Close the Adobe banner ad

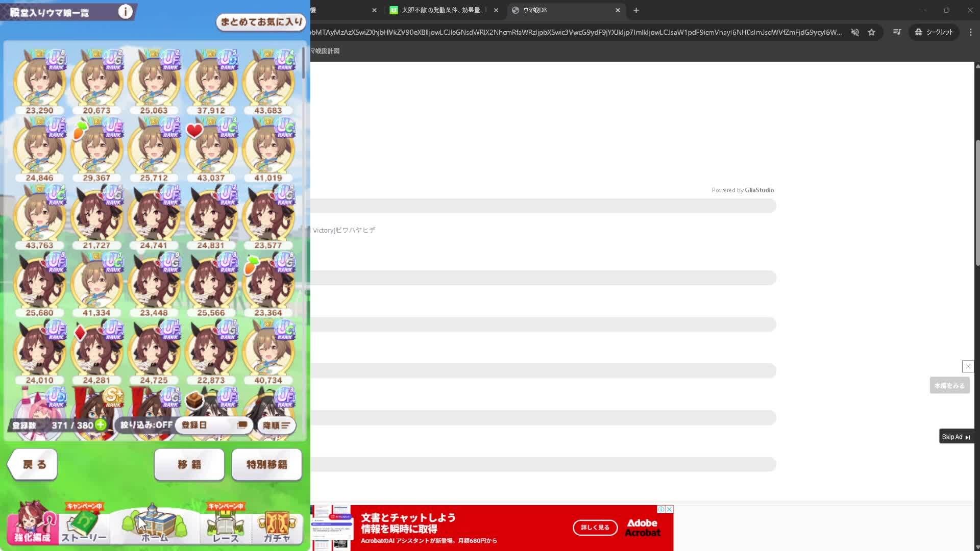click(x=670, y=509)
